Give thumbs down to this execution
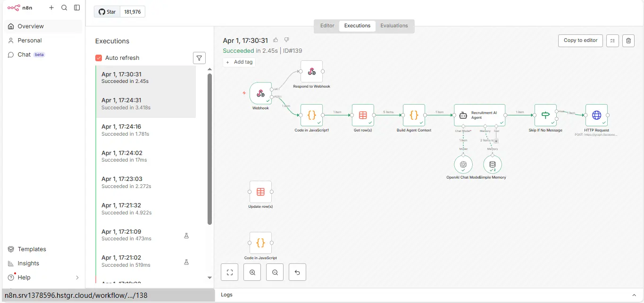The width and height of the screenshot is (644, 303). coord(286,40)
